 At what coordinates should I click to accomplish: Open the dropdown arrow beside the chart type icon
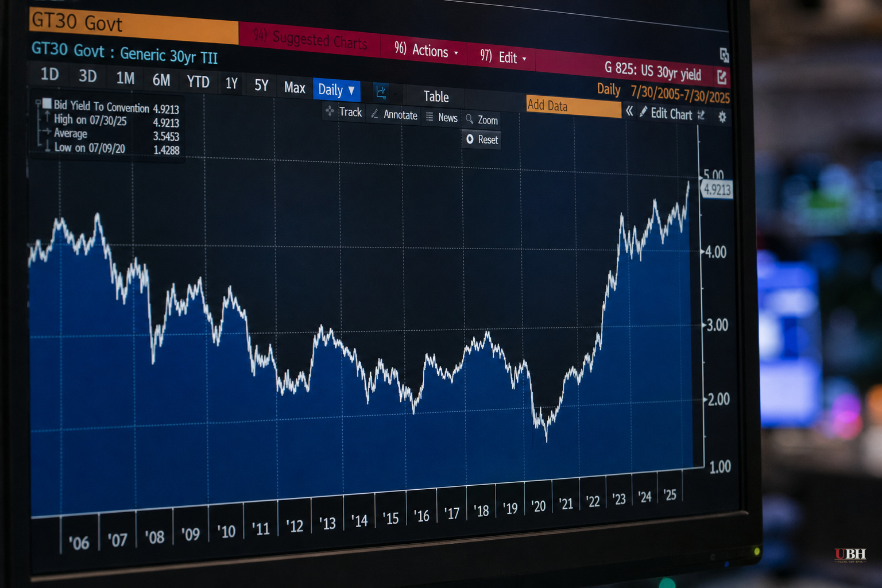pyautogui.click(x=395, y=93)
